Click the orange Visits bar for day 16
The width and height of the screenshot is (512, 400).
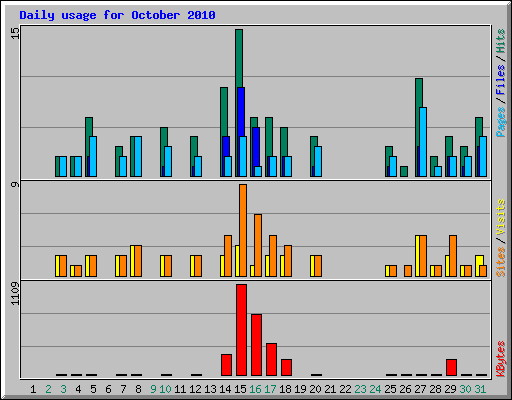[x=258, y=245]
